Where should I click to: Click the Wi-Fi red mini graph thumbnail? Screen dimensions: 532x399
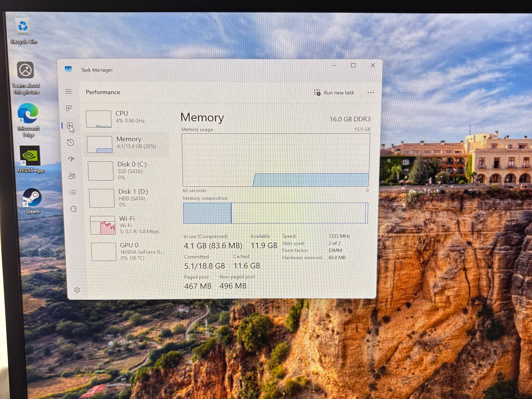(103, 225)
